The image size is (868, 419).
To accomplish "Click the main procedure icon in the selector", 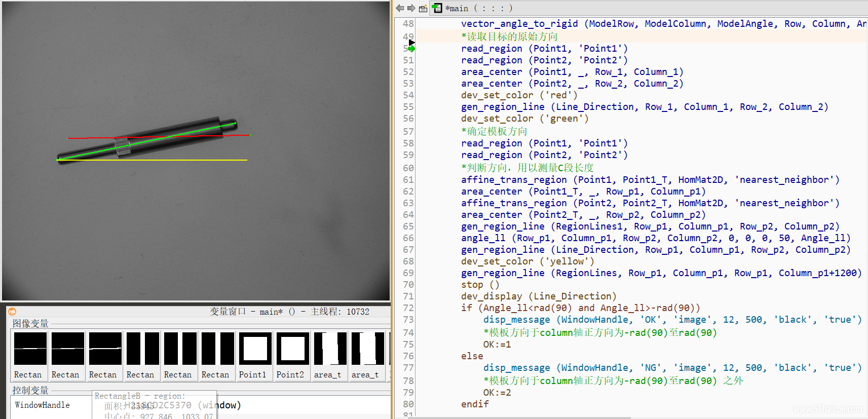I will (x=437, y=8).
